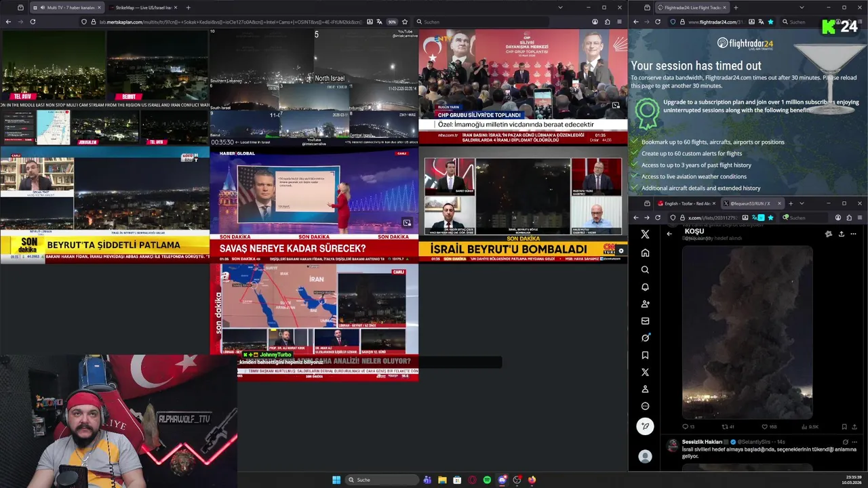Screen dimensions: 868x488
Task: Switch to English Tzofar Red Alert tab
Action: [686, 203]
